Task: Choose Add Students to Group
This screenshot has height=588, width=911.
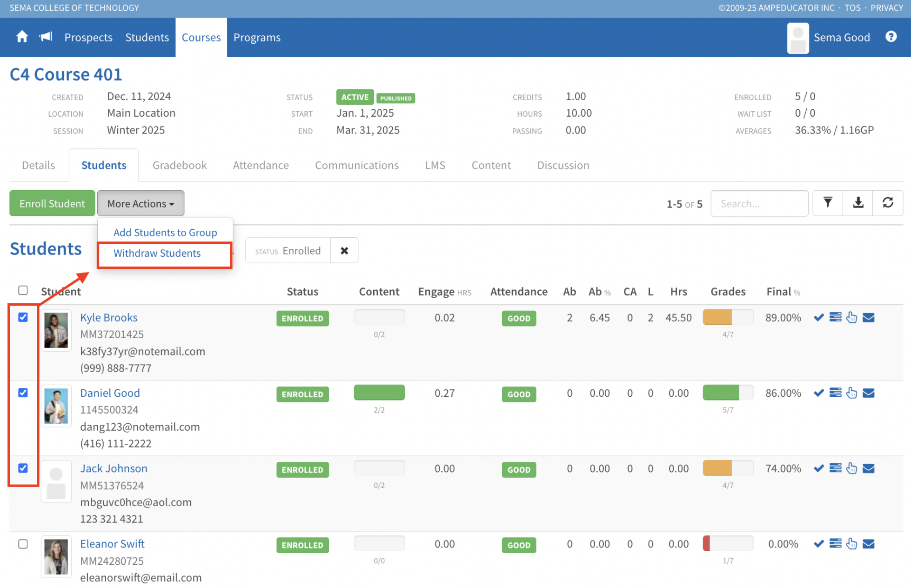Action: point(165,233)
